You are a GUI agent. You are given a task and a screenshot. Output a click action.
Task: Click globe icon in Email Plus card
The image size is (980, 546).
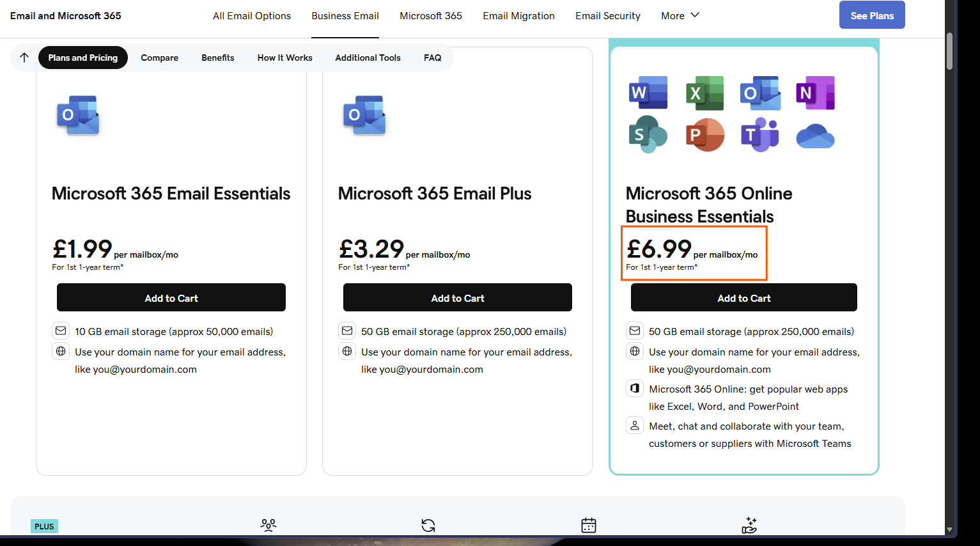click(347, 351)
